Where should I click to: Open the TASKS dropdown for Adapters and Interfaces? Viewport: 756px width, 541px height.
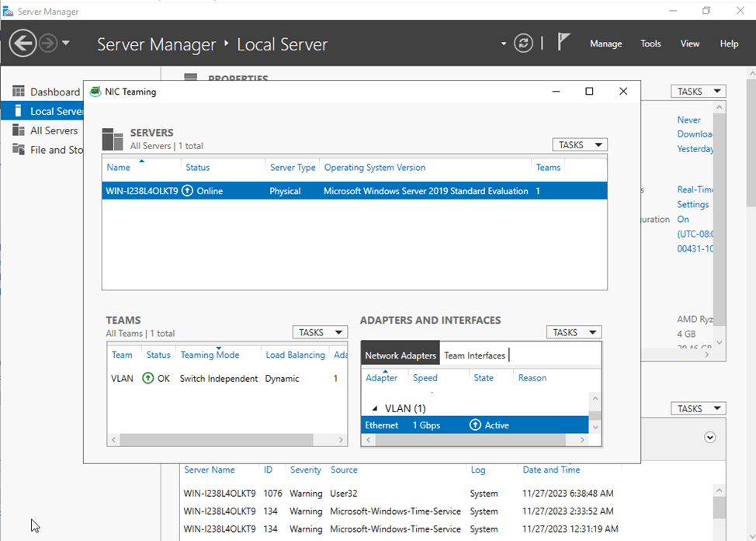click(x=574, y=331)
